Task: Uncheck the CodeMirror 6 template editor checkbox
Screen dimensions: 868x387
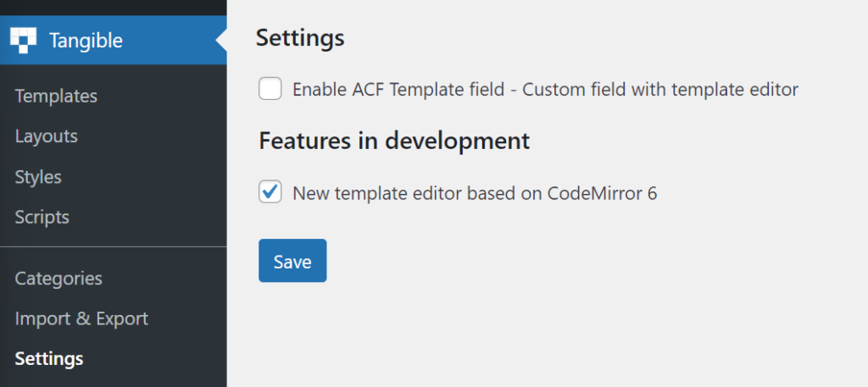Action: coord(270,192)
